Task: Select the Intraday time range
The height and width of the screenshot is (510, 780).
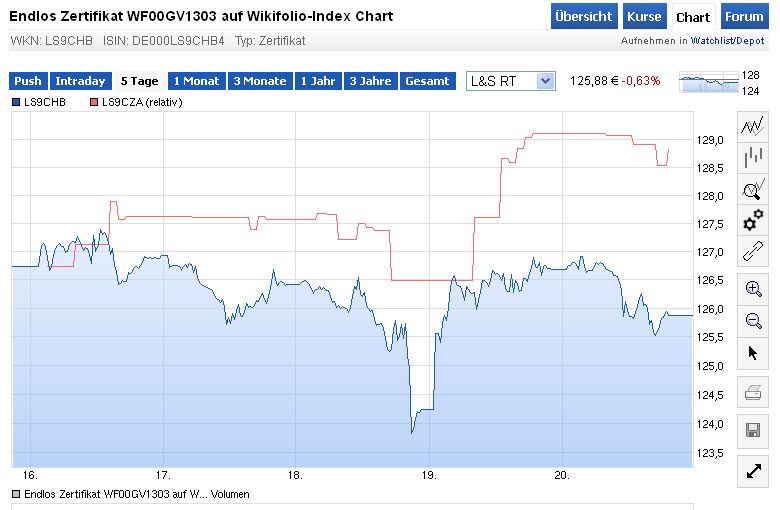Action: (x=80, y=81)
